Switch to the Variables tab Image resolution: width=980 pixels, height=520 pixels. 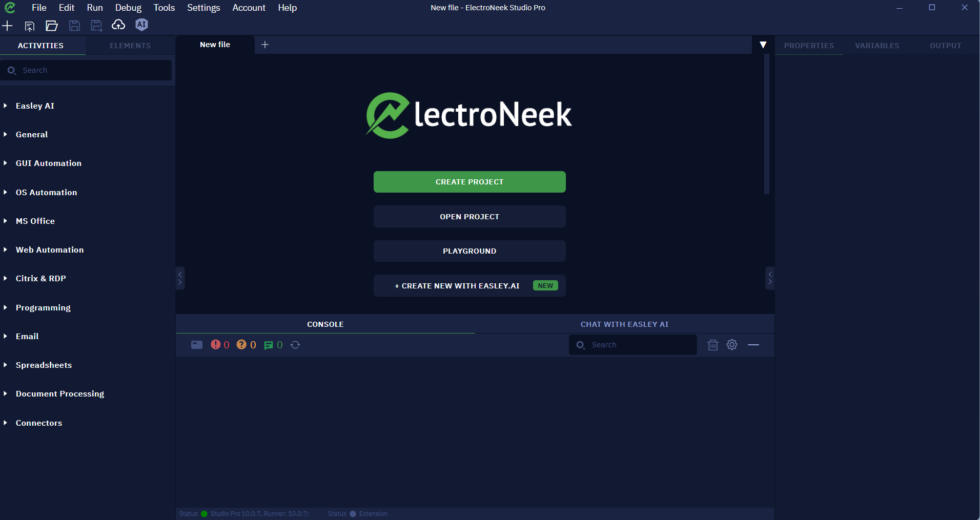tap(877, 46)
